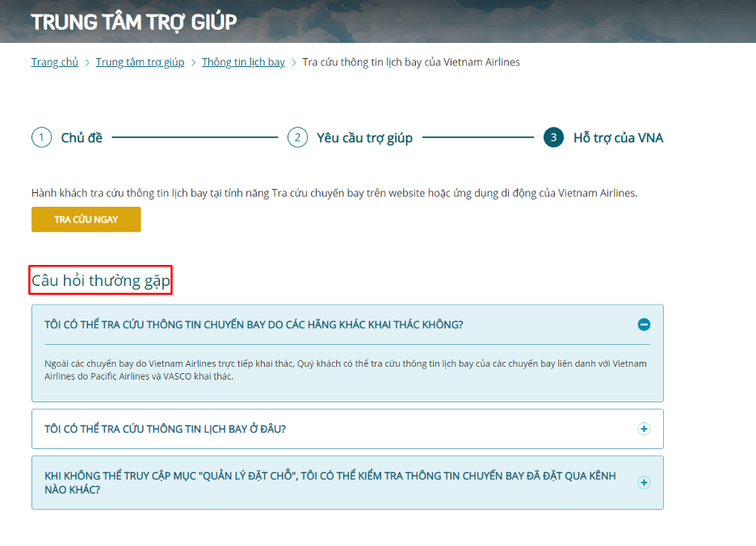
Task: Click the 'TRUNG TÂM TRỢ GIÚP' banner title
Action: pos(134,22)
